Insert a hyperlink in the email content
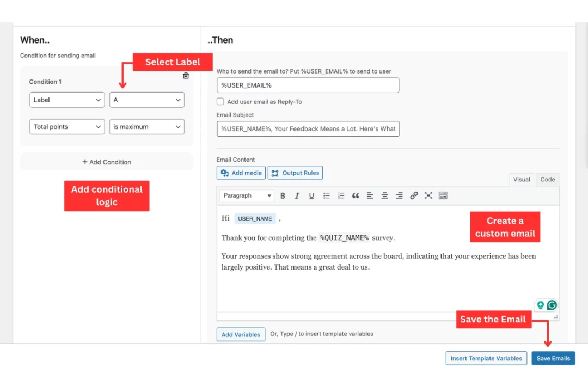 (x=414, y=195)
